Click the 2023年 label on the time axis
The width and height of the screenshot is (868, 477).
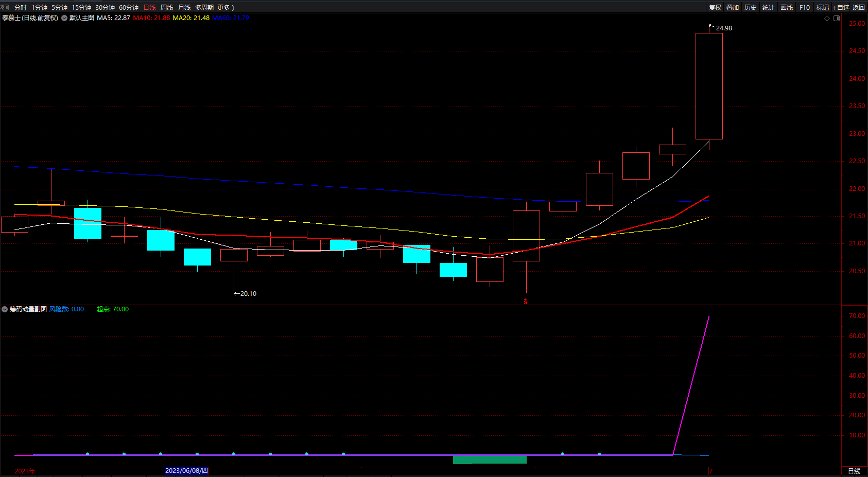tap(25, 471)
